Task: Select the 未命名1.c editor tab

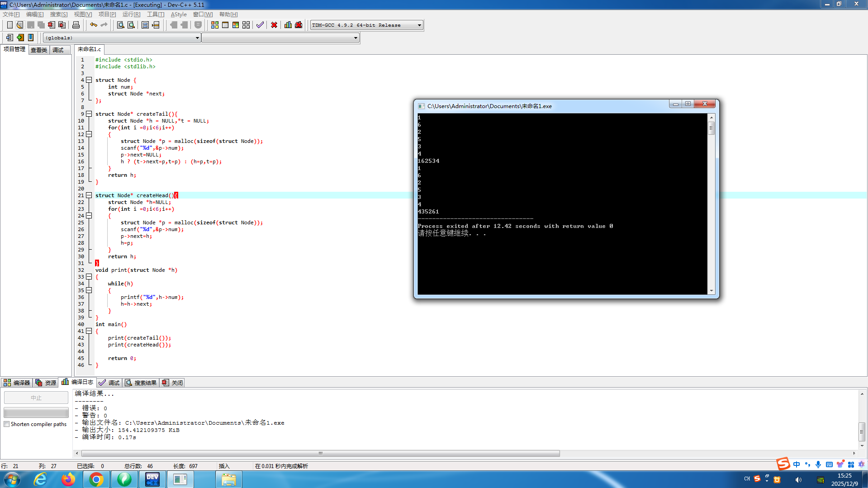Action: pos(89,49)
